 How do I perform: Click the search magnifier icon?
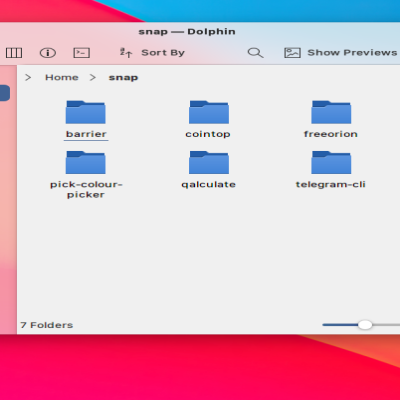255,53
